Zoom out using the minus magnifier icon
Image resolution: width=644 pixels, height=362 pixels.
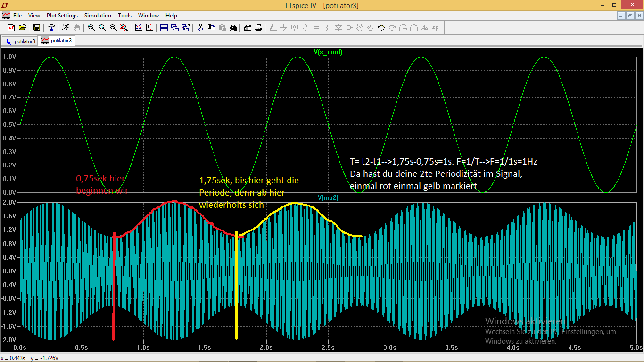pyautogui.click(x=113, y=28)
